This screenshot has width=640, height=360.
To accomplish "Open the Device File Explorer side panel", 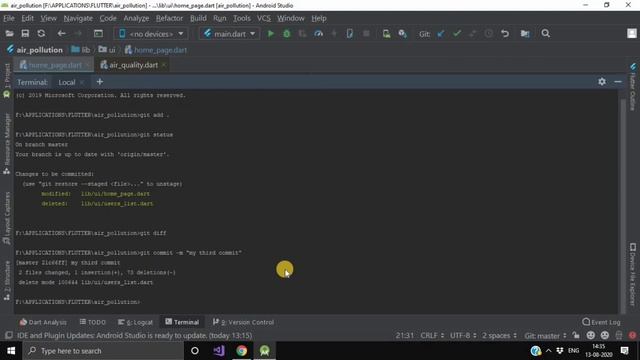I will (633, 274).
